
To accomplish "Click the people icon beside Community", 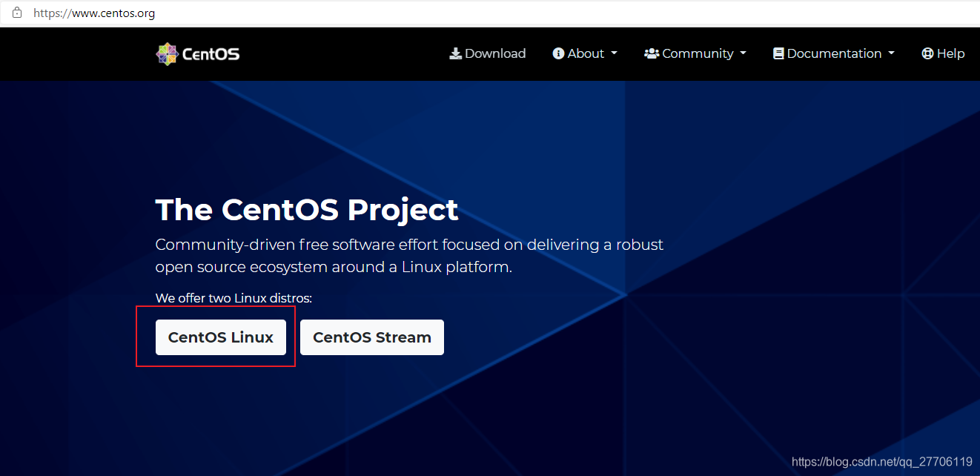I will (652, 53).
